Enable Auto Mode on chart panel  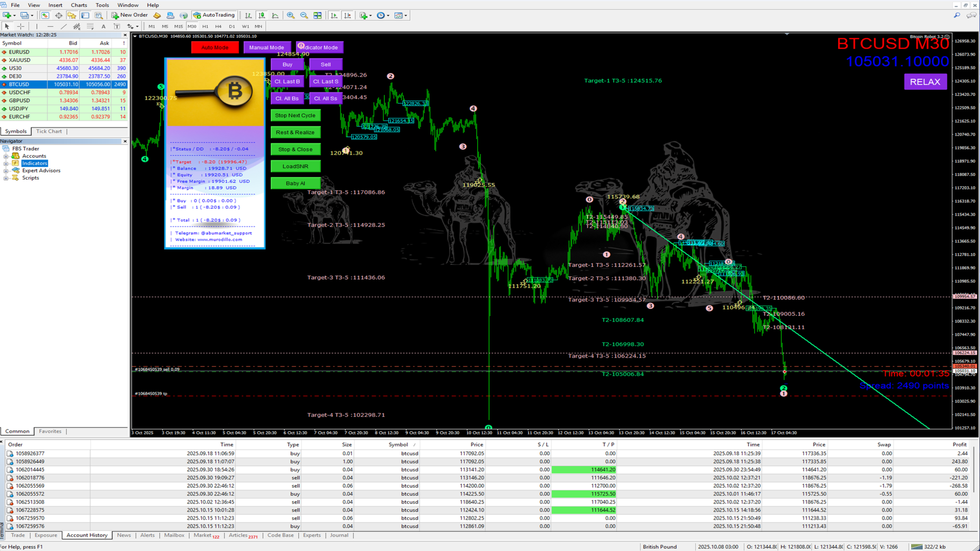click(x=215, y=47)
